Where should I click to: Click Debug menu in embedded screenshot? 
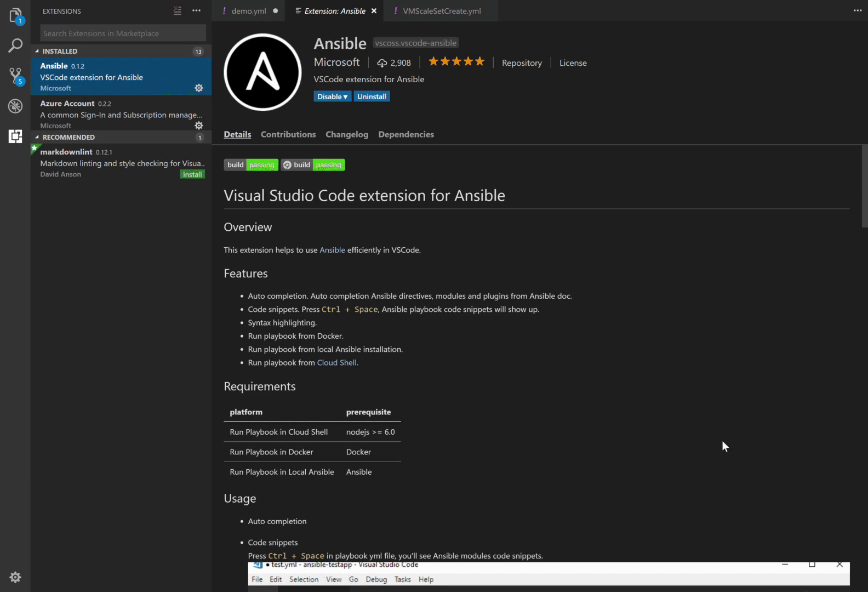(376, 579)
